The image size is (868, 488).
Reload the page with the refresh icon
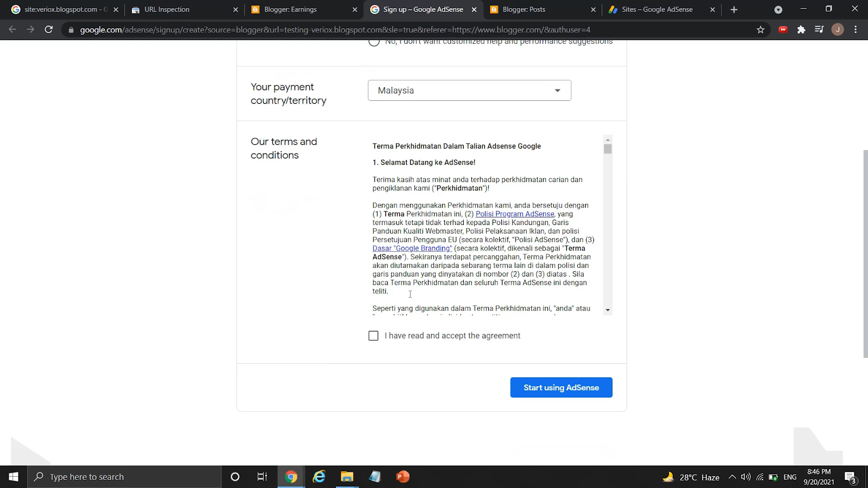pos(49,30)
